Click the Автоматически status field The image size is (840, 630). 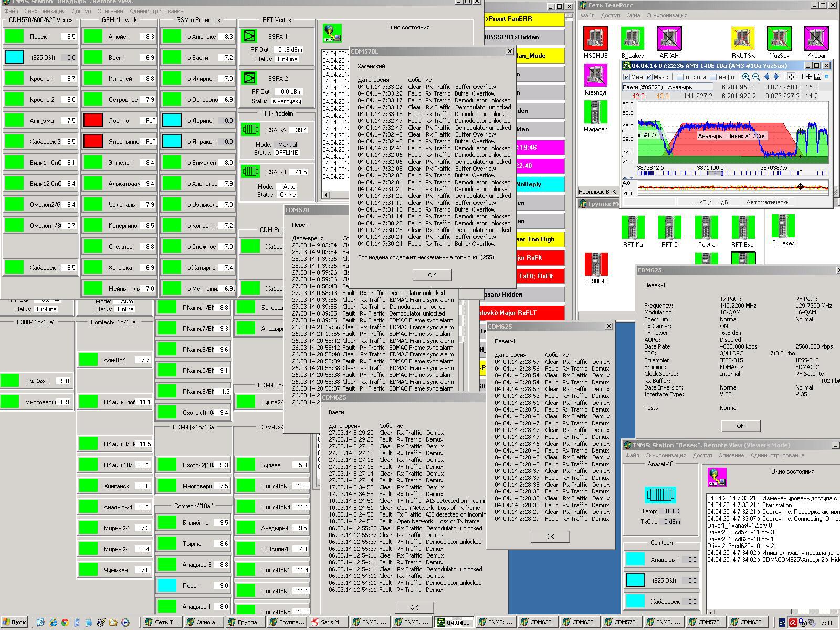pyautogui.click(x=768, y=202)
